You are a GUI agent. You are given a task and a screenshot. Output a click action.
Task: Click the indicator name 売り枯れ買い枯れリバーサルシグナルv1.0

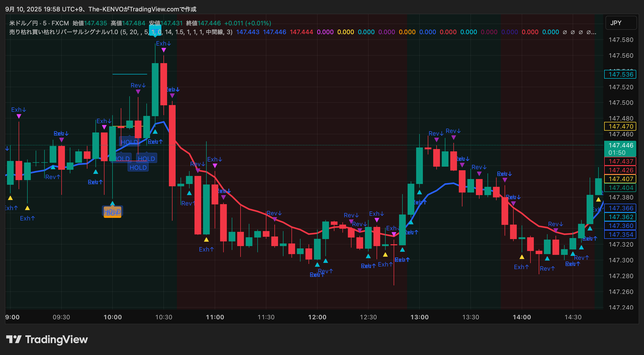(x=64, y=32)
